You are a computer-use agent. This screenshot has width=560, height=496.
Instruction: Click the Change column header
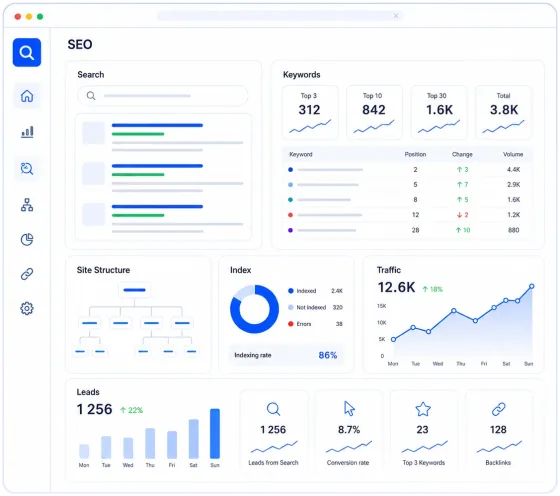click(462, 154)
